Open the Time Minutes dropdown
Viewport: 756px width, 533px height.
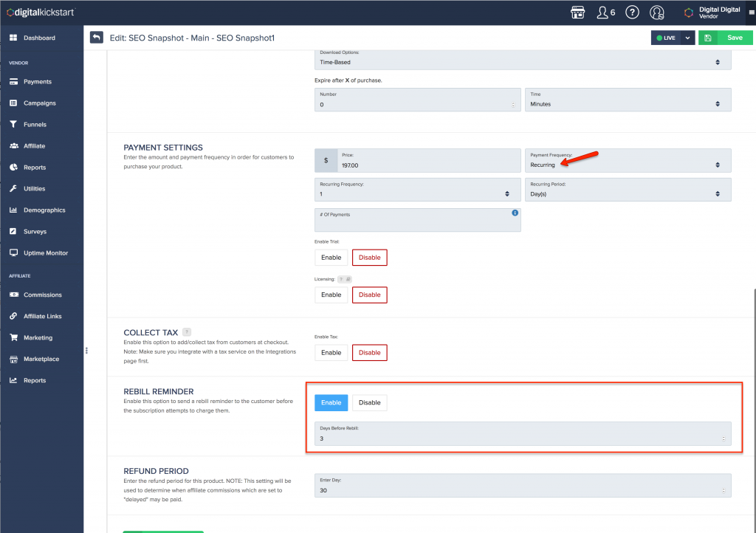(x=628, y=100)
